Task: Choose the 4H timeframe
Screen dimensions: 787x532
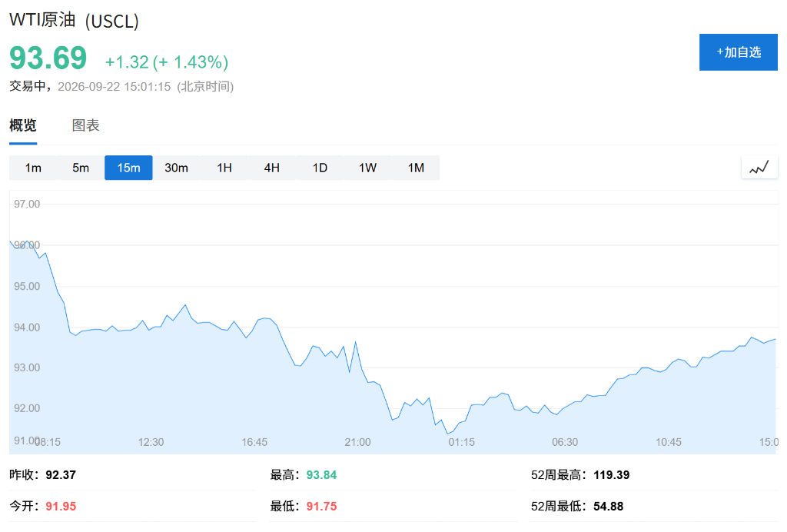Action: (272, 168)
